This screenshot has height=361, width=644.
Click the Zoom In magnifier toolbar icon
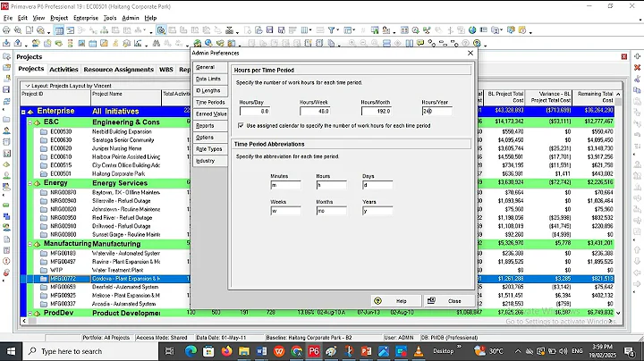(352, 43)
